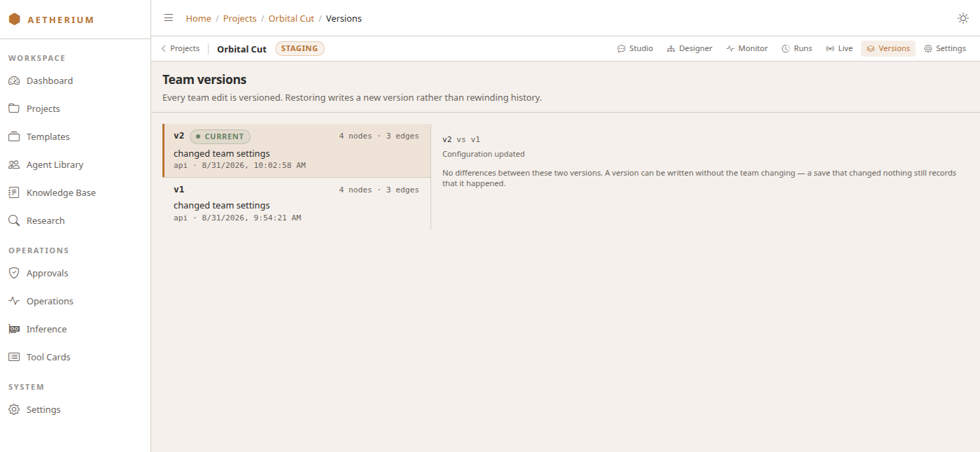Click the timestamp '8/31/2026, 10:02:58 AM'

254,166
